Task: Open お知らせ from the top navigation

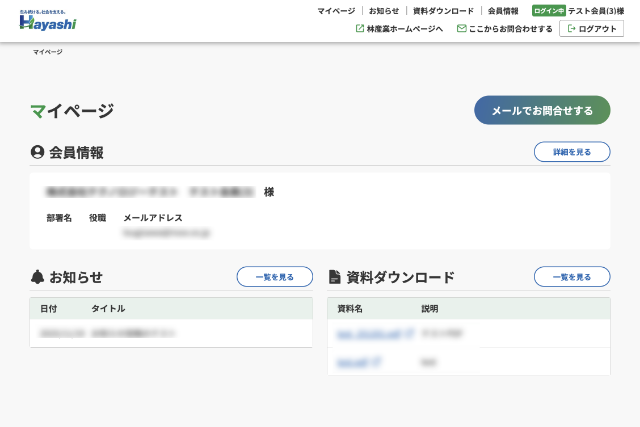Action: click(384, 10)
